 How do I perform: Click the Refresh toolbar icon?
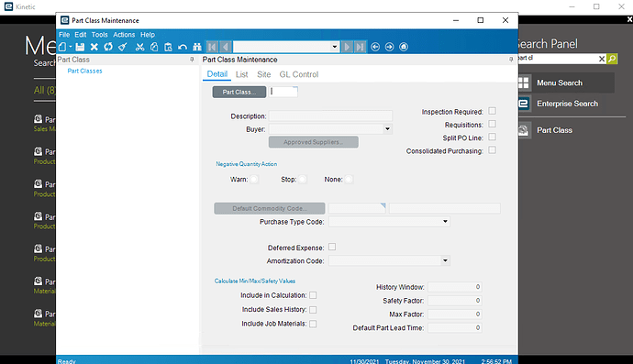pos(108,47)
